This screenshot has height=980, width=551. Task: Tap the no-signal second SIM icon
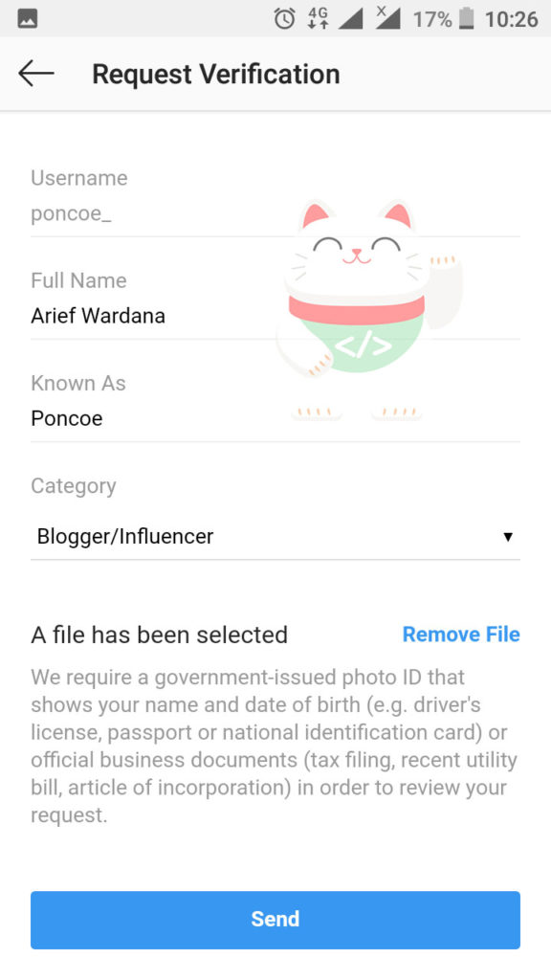388,19
